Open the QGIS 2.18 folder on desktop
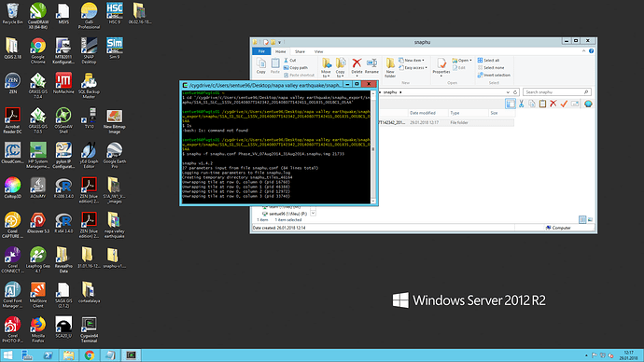 (12, 49)
